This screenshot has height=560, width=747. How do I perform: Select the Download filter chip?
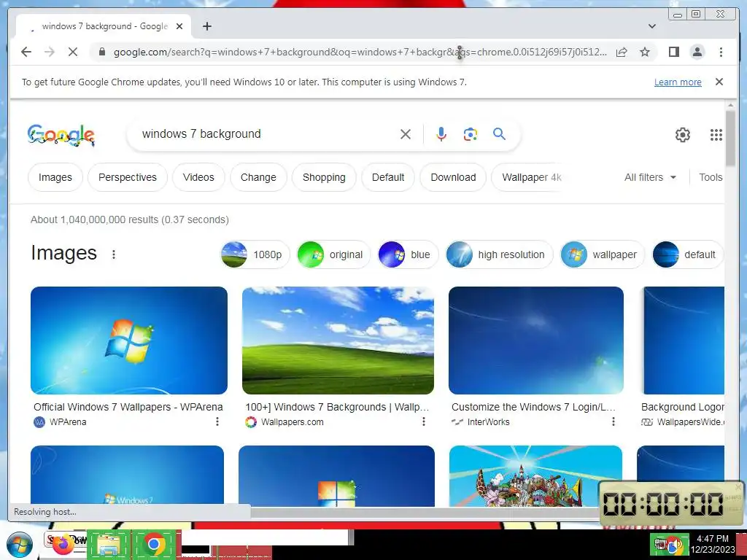tap(453, 177)
